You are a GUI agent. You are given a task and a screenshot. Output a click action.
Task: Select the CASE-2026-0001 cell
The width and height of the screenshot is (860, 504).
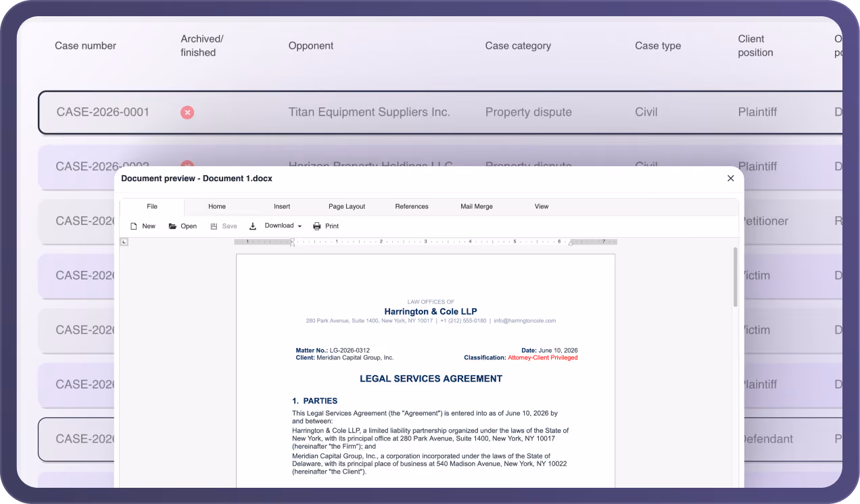click(103, 112)
